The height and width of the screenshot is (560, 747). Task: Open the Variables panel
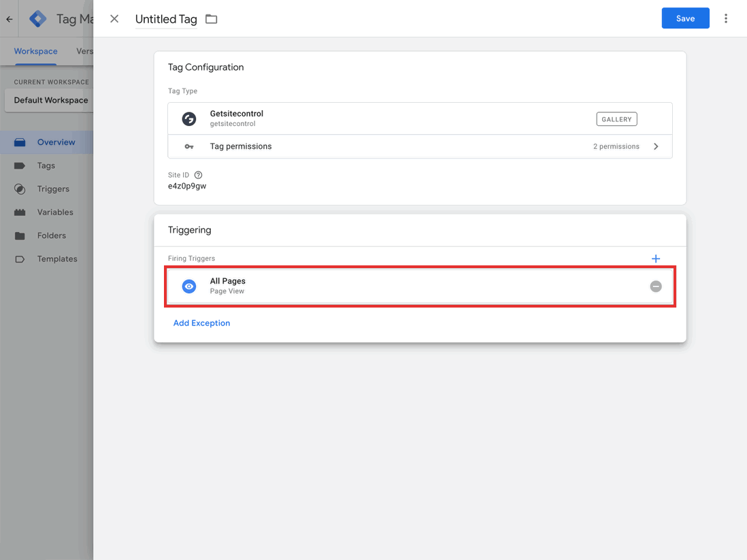pos(55,212)
